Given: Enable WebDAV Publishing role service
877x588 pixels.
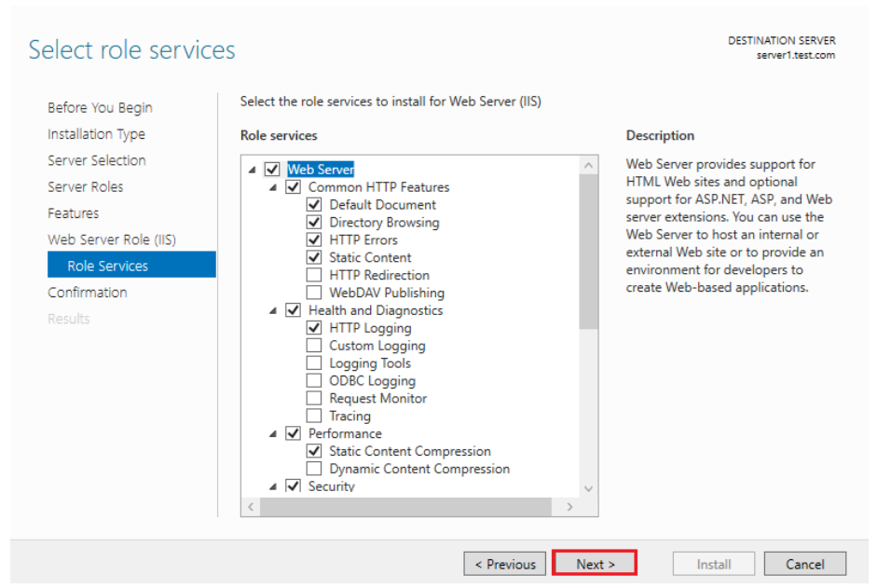Looking at the screenshot, I should pyautogui.click(x=314, y=294).
